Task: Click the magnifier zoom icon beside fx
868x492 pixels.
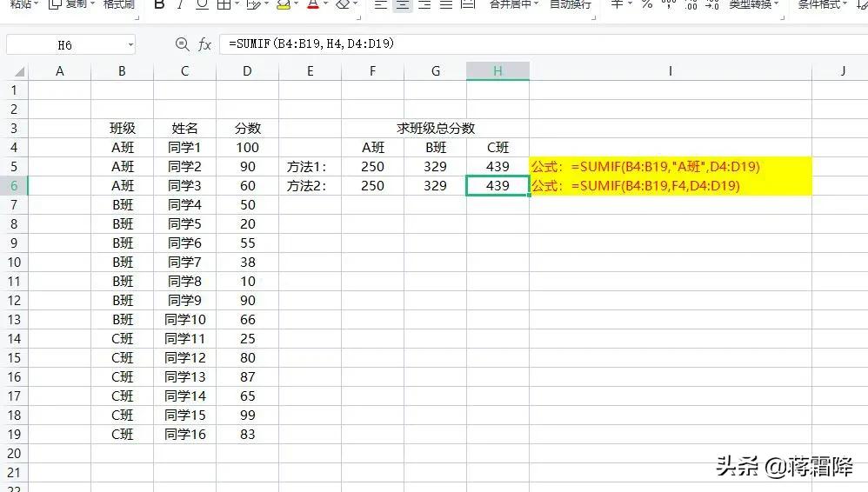Action: pos(182,43)
